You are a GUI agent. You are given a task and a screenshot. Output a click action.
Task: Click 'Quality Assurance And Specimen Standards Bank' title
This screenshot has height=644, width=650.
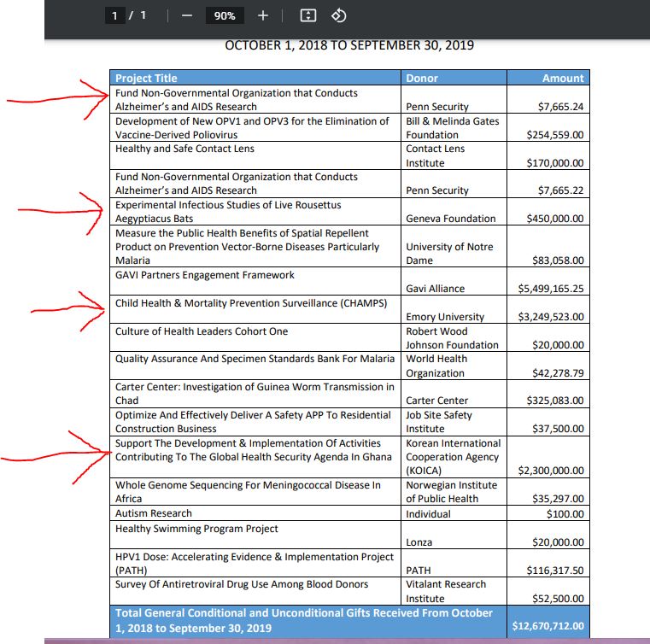255,359
